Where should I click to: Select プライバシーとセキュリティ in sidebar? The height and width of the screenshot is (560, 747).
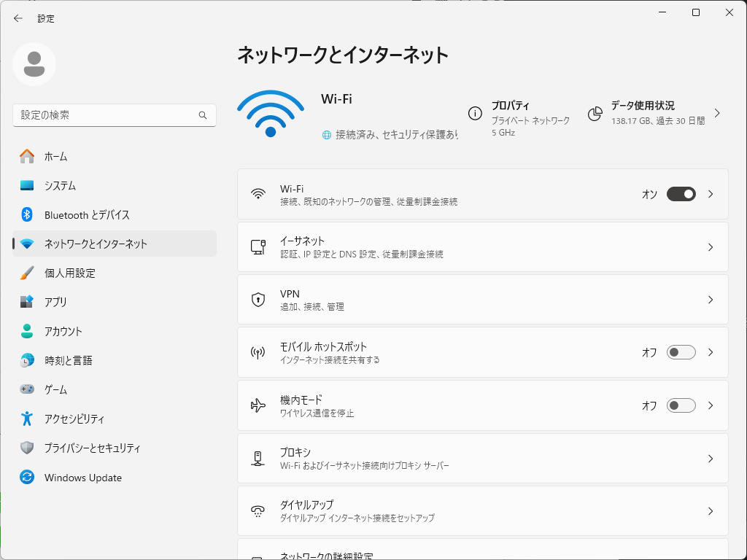click(115, 448)
